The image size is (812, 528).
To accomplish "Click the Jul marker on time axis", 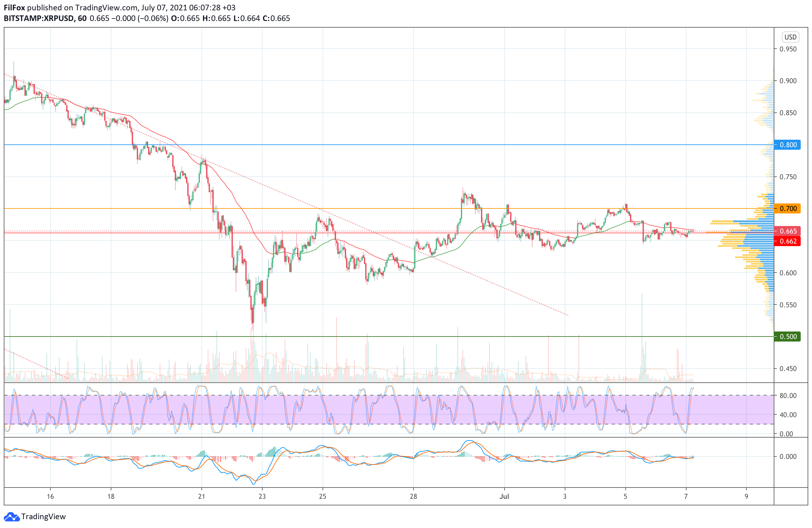I will pyautogui.click(x=504, y=496).
